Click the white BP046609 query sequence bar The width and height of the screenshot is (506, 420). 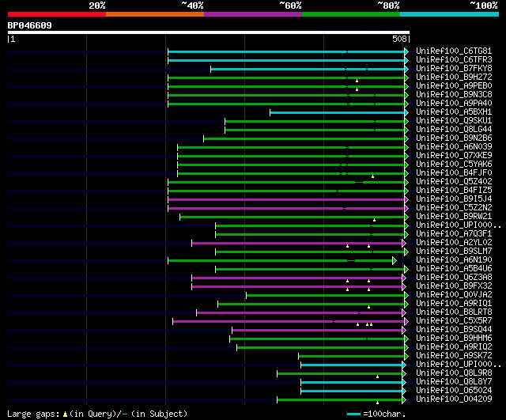209,32
